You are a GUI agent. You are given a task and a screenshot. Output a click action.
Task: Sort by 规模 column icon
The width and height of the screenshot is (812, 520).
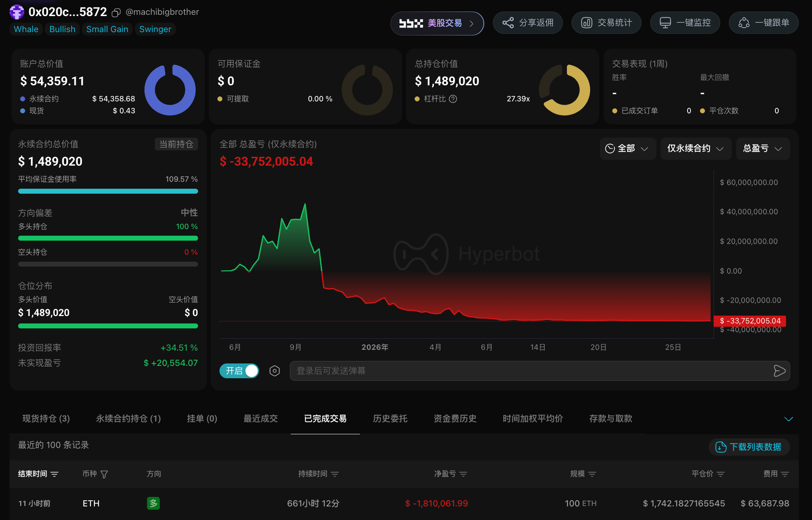click(592, 474)
